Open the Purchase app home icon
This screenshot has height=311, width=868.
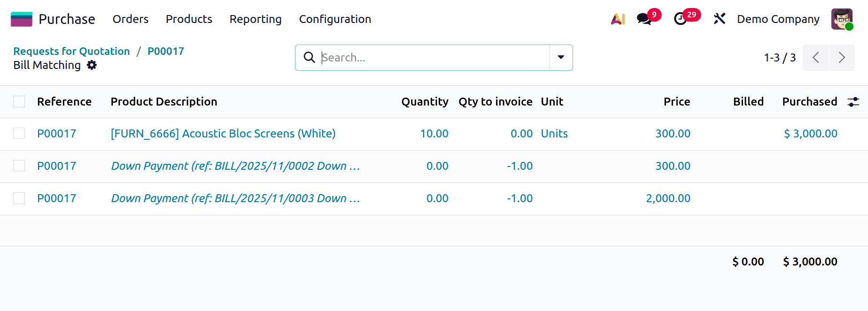(x=22, y=19)
